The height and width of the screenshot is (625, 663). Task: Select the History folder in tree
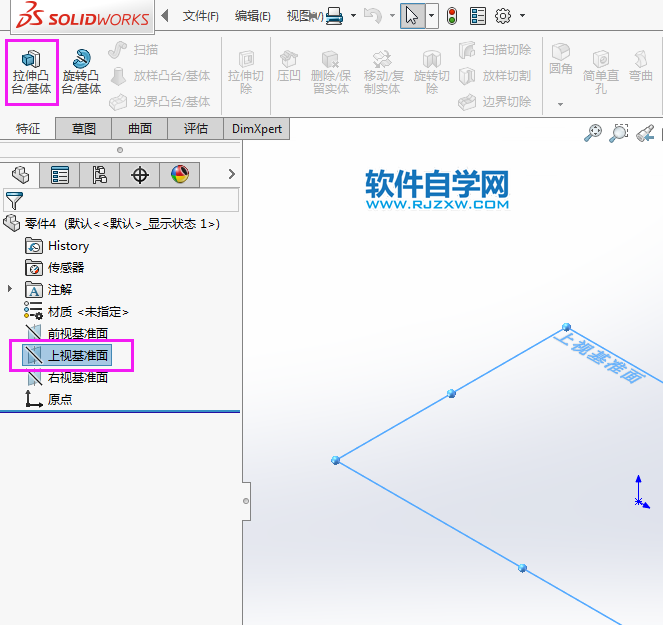pyautogui.click(x=57, y=246)
